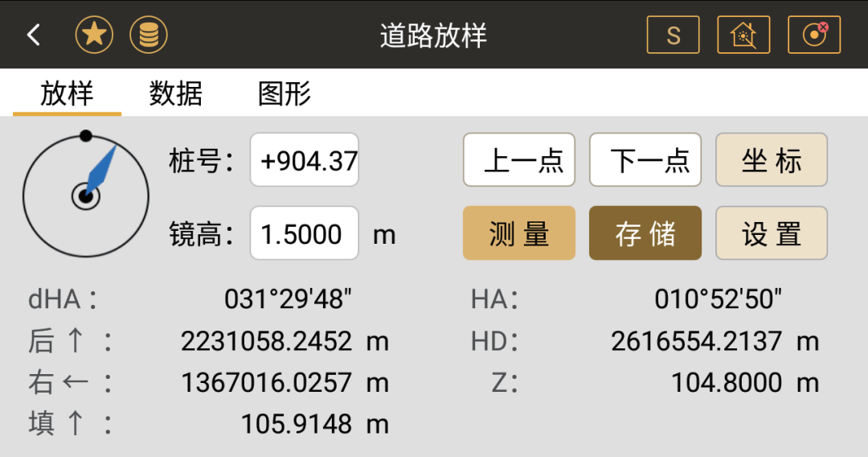Go to previous point with 上一点
The height and width of the screenshot is (457, 868).
[x=519, y=159]
